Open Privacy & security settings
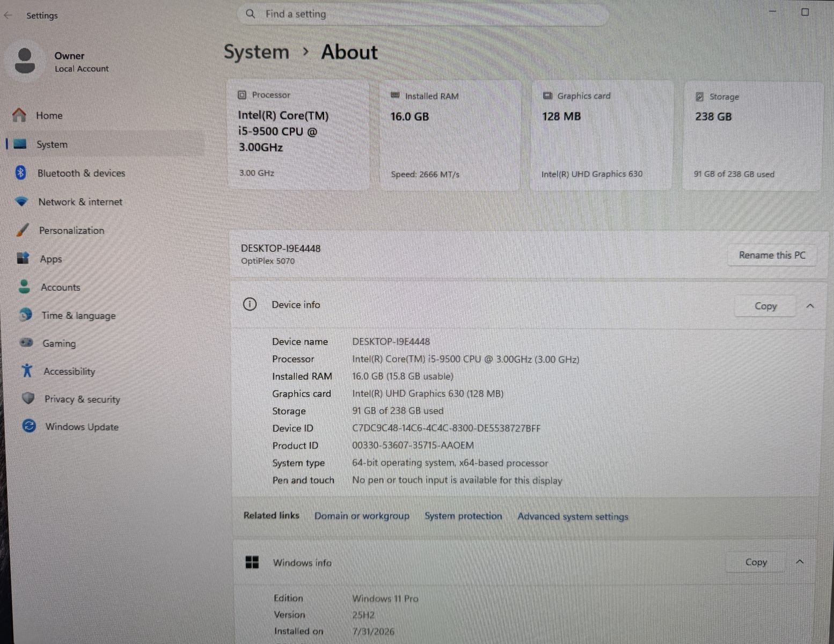The height and width of the screenshot is (644, 834). click(x=111, y=399)
